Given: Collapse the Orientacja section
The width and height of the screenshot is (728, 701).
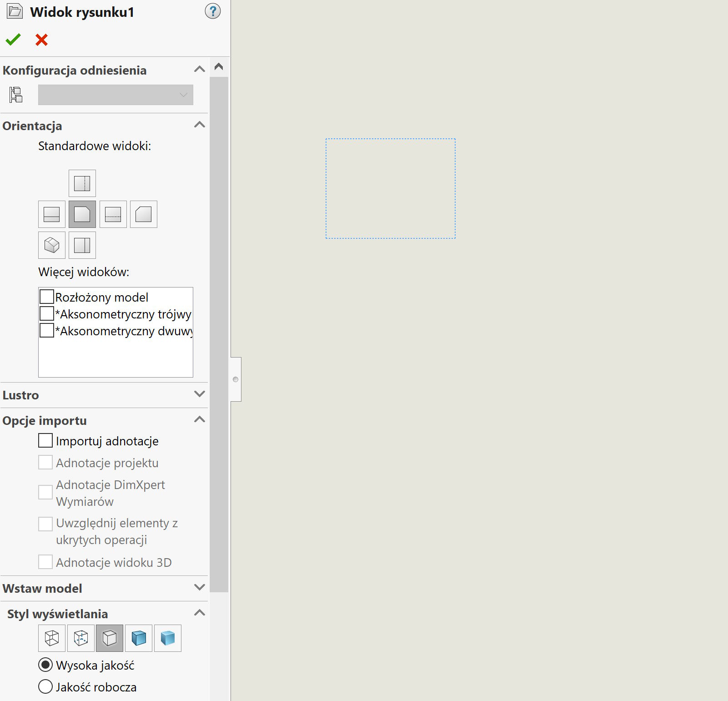Looking at the screenshot, I should 199,125.
